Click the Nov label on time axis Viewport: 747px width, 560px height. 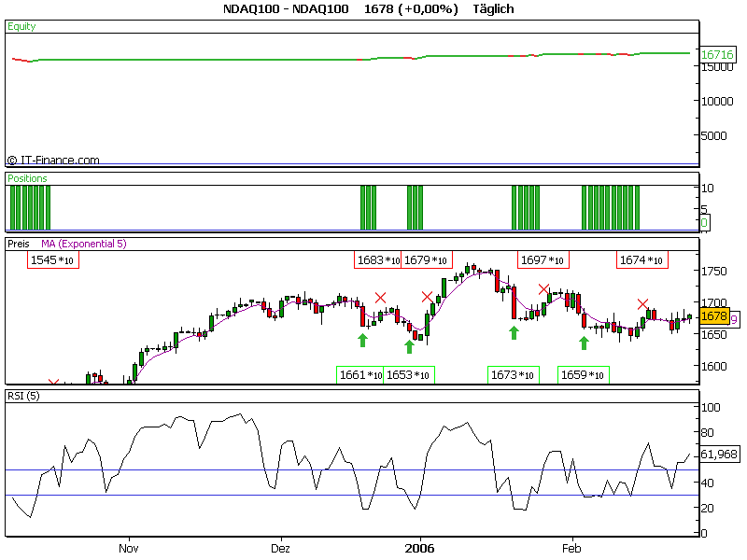click(x=129, y=549)
